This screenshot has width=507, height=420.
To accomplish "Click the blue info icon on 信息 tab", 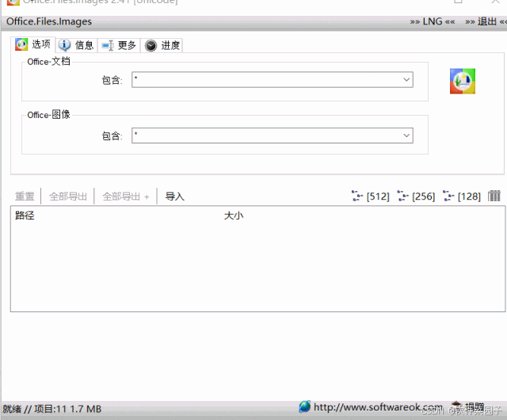I will pyautogui.click(x=64, y=45).
